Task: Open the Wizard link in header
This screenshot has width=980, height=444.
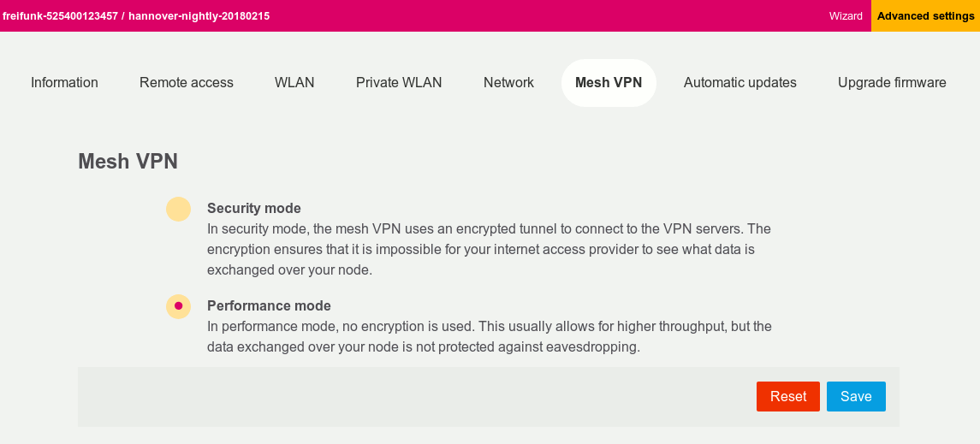Action: tap(846, 16)
